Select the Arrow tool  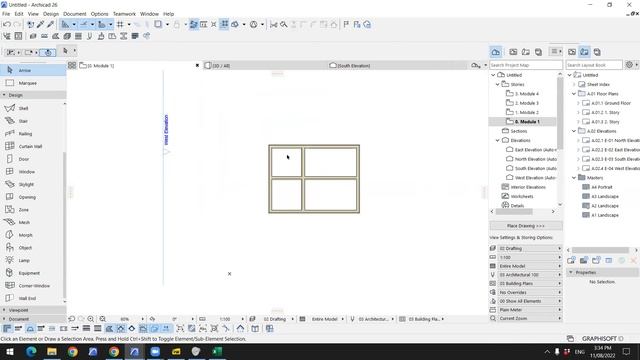[x=33, y=70]
